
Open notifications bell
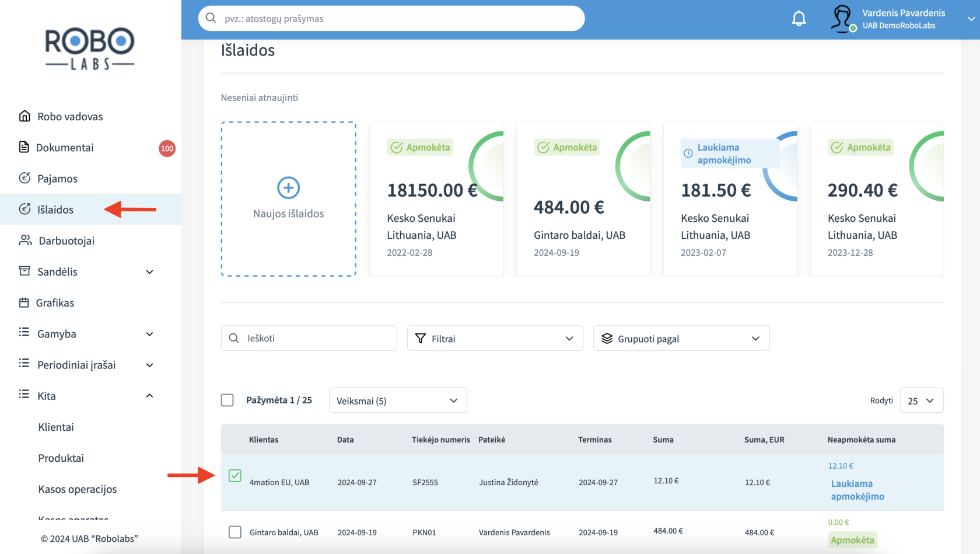799,19
